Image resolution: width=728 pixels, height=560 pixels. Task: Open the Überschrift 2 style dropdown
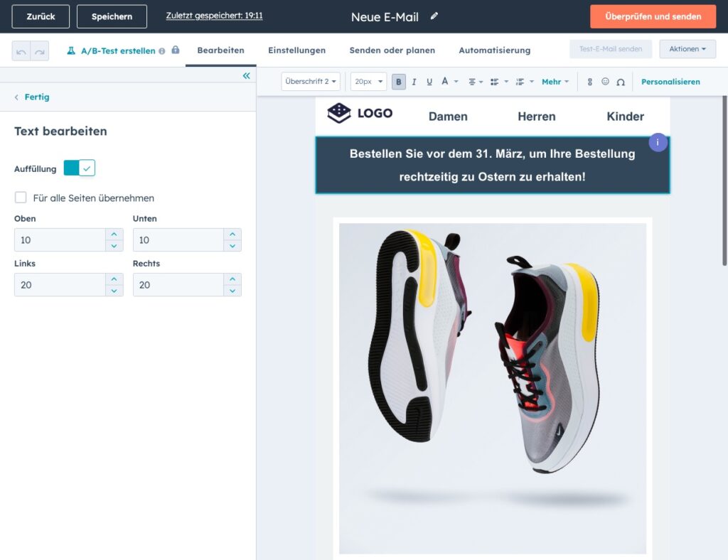tap(310, 82)
